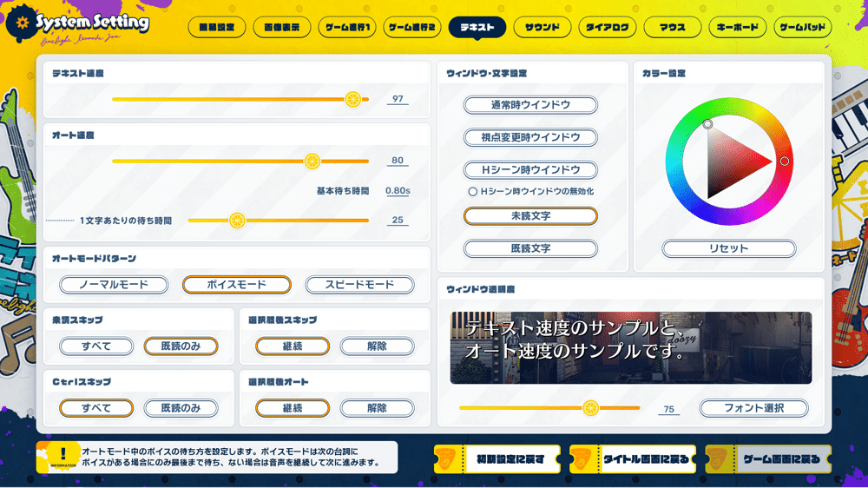868x488 pixels.
Task: Click the 基本待ち時間 label
Action: (x=343, y=191)
